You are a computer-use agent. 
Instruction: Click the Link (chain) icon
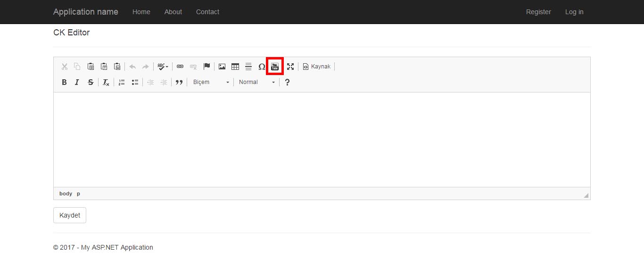click(180, 67)
